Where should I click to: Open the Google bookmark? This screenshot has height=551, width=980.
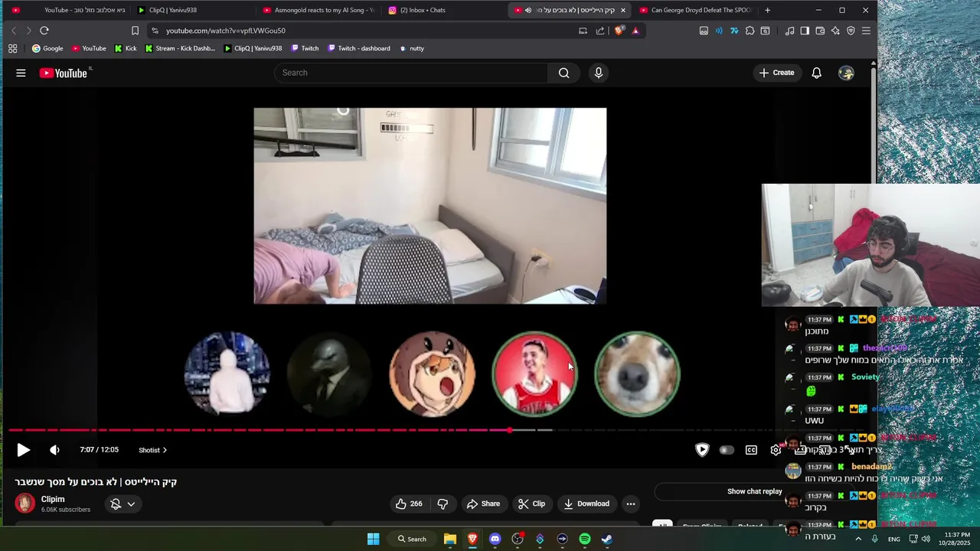point(47,48)
